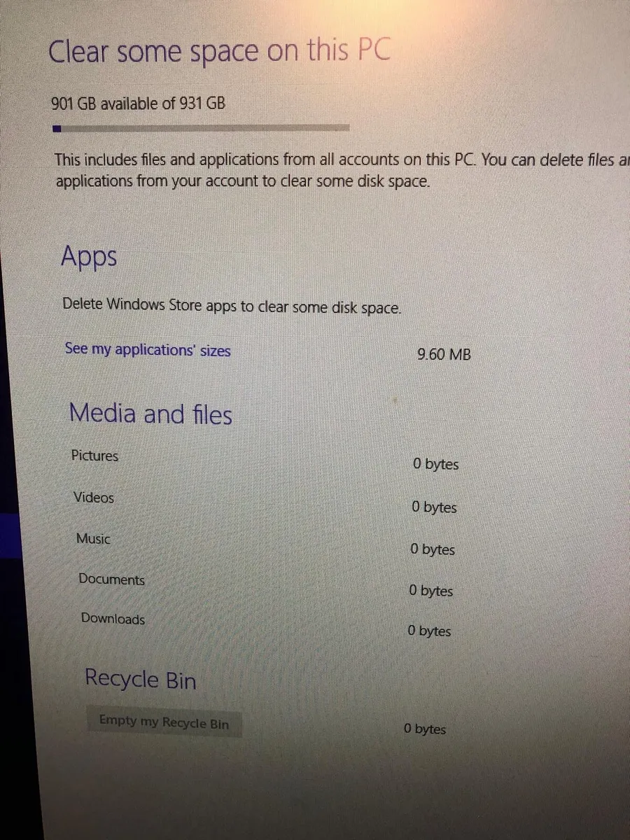The height and width of the screenshot is (840, 630).
Task: Select the Videos entry under Media and files
Action: (x=94, y=498)
